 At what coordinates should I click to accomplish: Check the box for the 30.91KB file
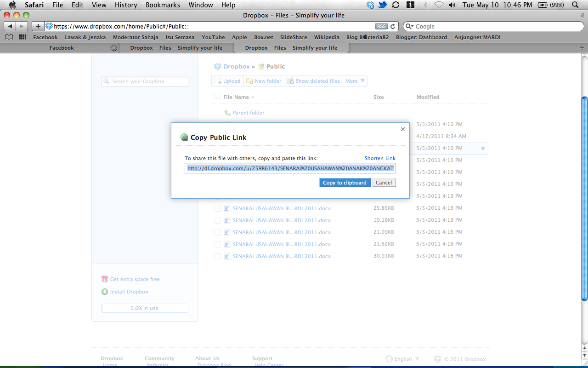coord(217,256)
